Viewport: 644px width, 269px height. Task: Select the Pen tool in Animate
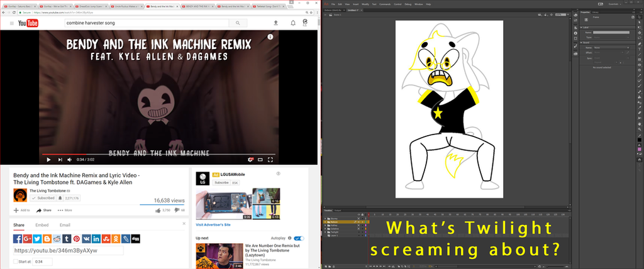(x=639, y=43)
